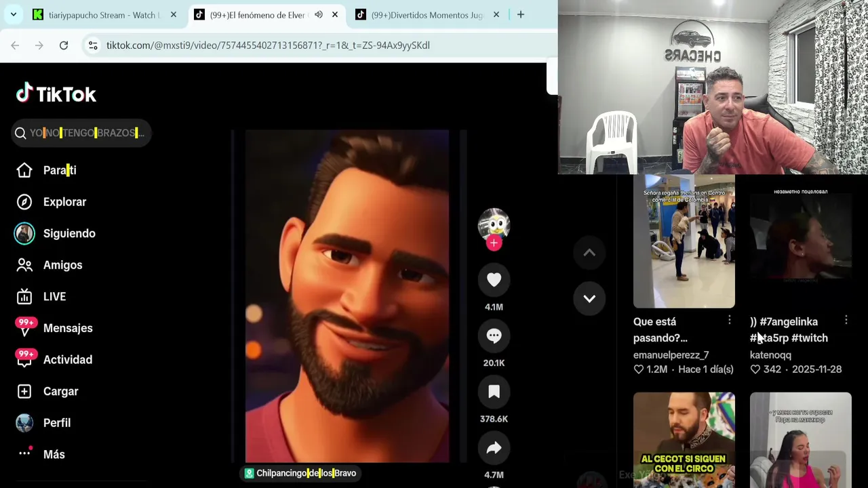The height and width of the screenshot is (488, 868).
Task: Open the Para ti feed
Action: pos(60,170)
